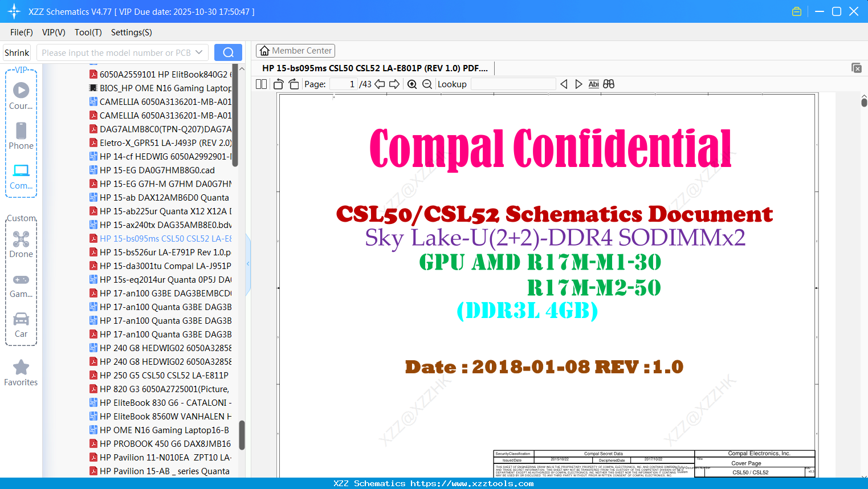868x489 pixels.
Task: Select the Game console category icon
Action: pos(21,285)
